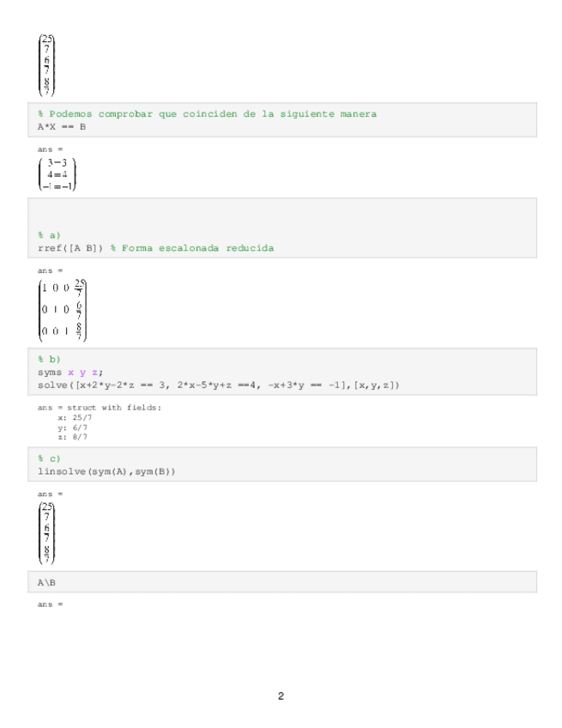Click the 'ans =' label below 'A\B'
562x728 pixels.
click(51, 604)
